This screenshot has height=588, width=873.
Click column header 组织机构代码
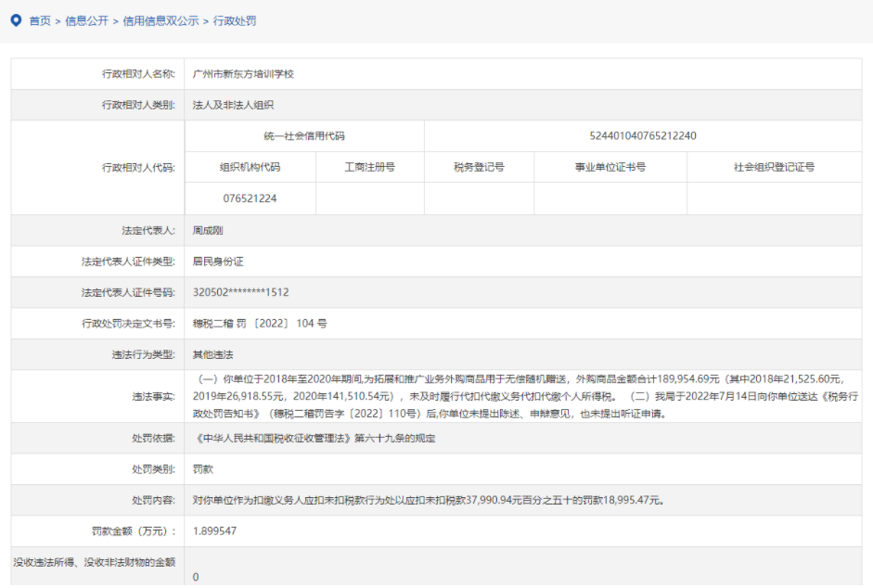tap(250, 167)
